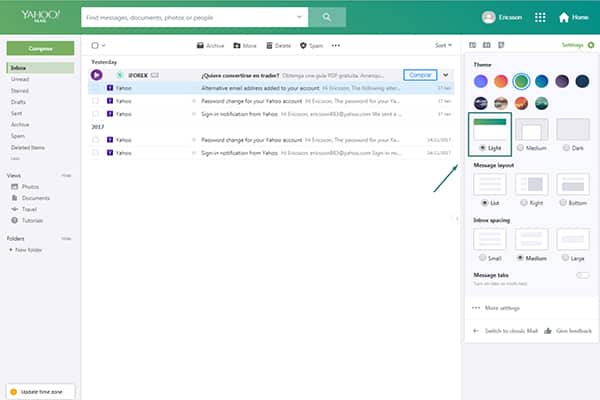Pick the purple theme color
The width and height of the screenshot is (600, 400).
point(481,81)
